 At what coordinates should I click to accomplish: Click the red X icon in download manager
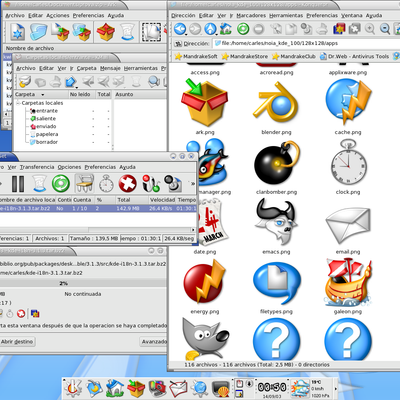(128, 184)
